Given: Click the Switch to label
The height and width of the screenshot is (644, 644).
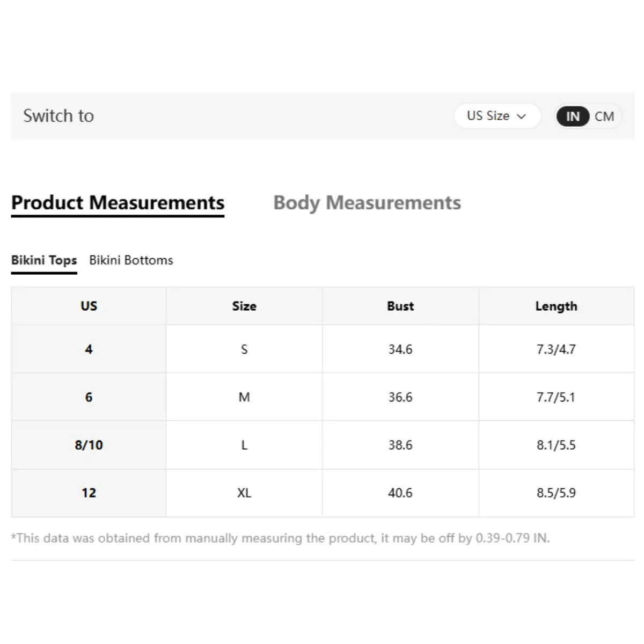Looking at the screenshot, I should [58, 116].
